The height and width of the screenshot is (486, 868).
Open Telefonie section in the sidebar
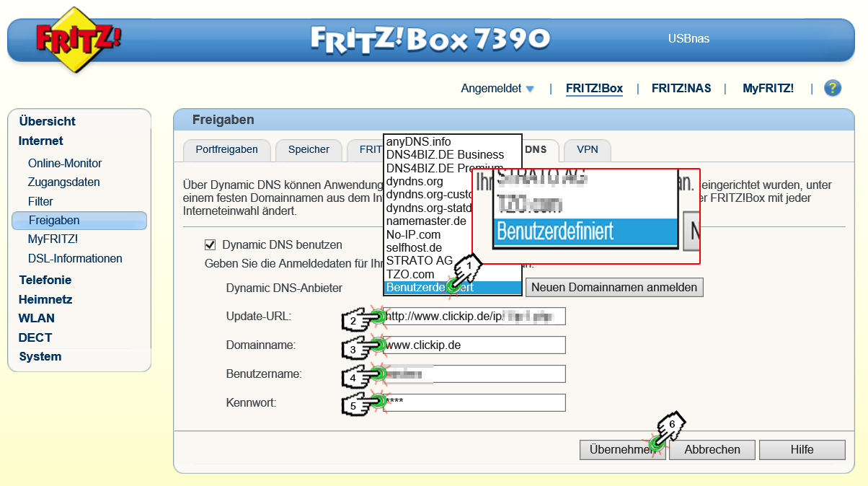click(x=45, y=280)
